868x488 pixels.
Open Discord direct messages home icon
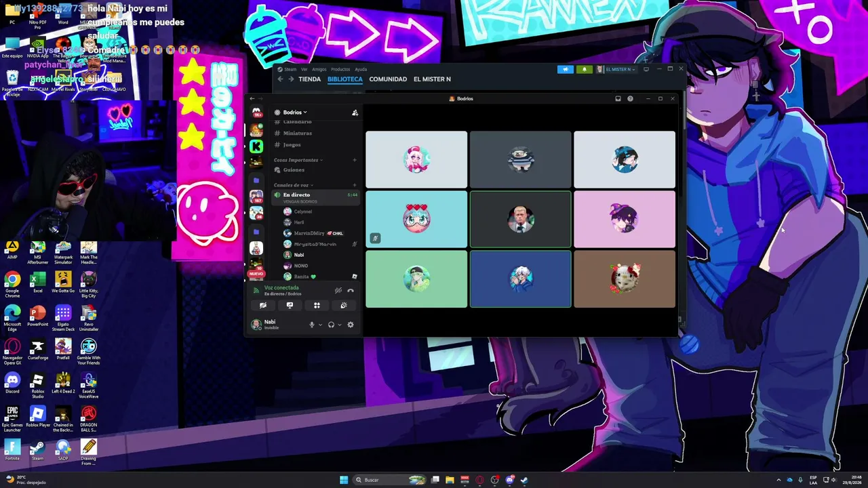256,113
